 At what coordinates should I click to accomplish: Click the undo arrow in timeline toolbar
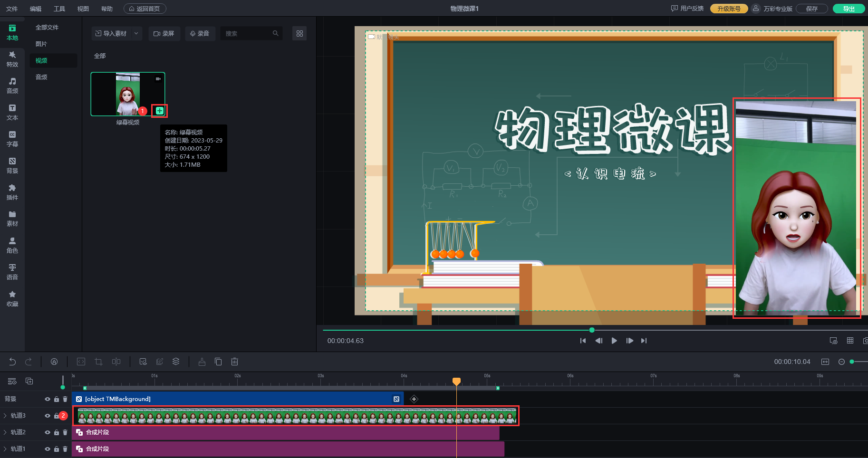pyautogui.click(x=12, y=362)
